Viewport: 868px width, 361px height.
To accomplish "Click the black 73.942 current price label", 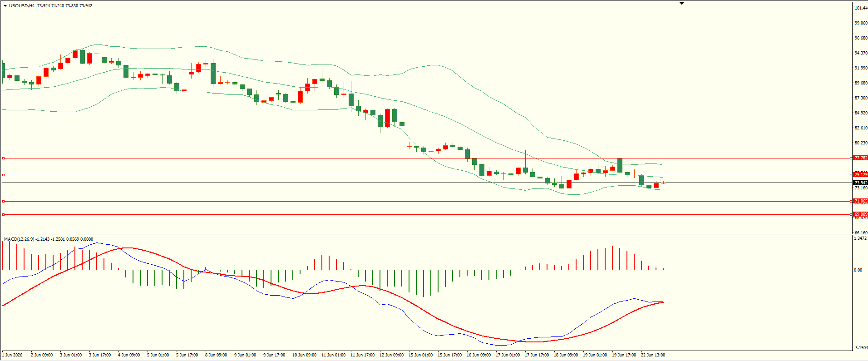I will tap(860, 183).
